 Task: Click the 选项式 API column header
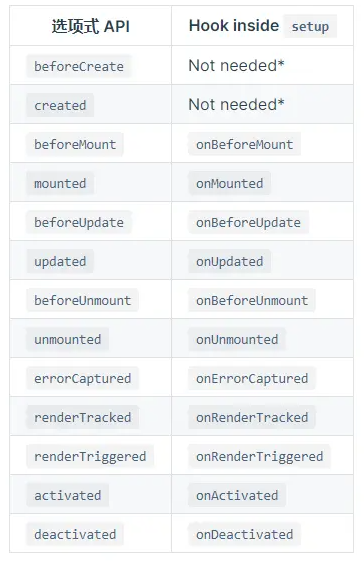(90, 26)
